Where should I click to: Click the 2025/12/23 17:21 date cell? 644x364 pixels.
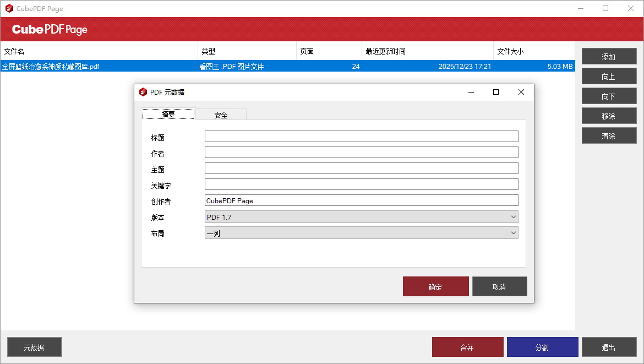pyautogui.click(x=465, y=67)
